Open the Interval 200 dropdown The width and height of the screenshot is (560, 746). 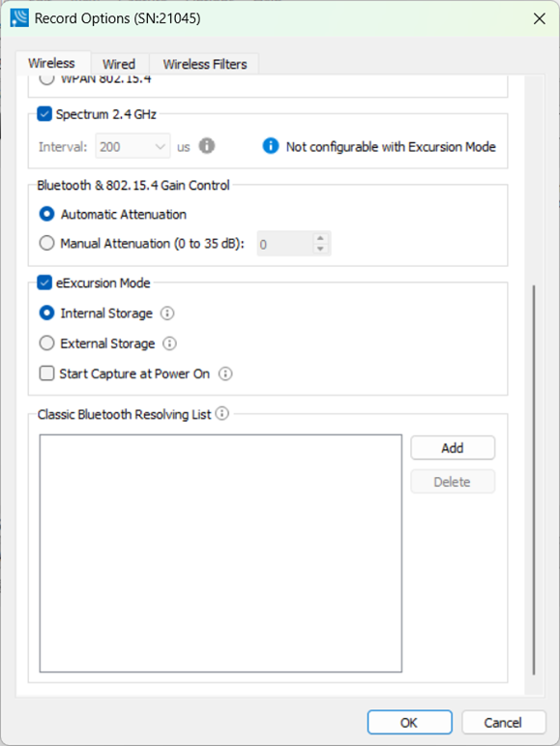point(133,146)
